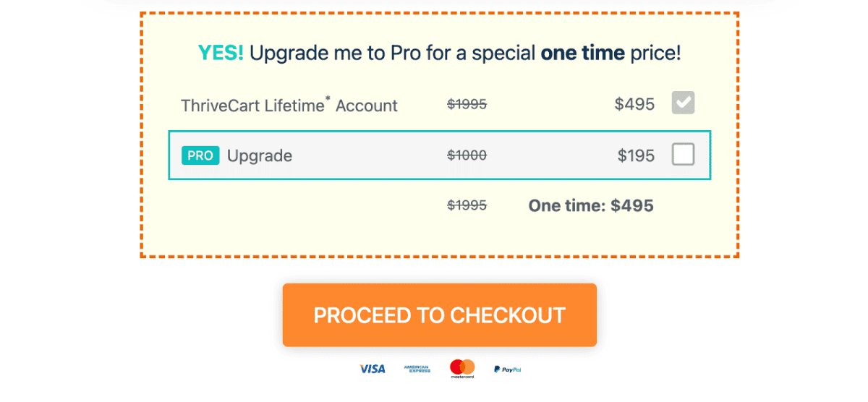This screenshot has height=402, width=868.
Task: Click the teal PRO badge
Action: point(200,155)
